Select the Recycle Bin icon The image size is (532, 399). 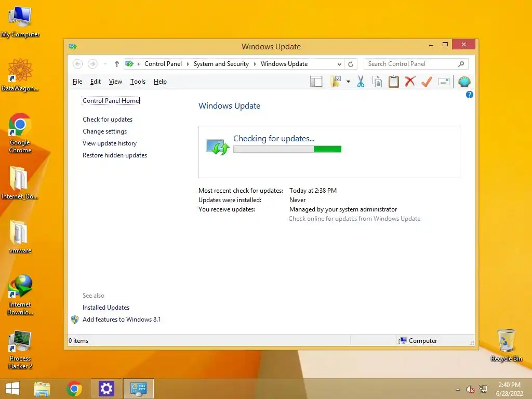506,345
